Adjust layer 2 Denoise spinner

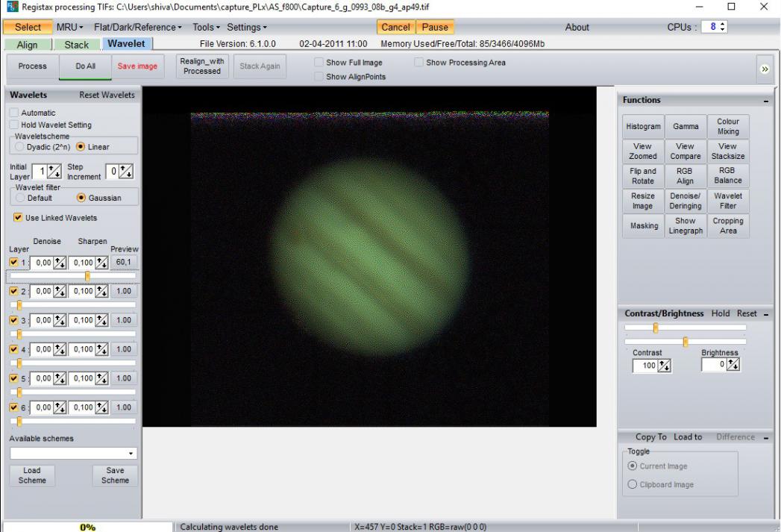tap(60, 292)
